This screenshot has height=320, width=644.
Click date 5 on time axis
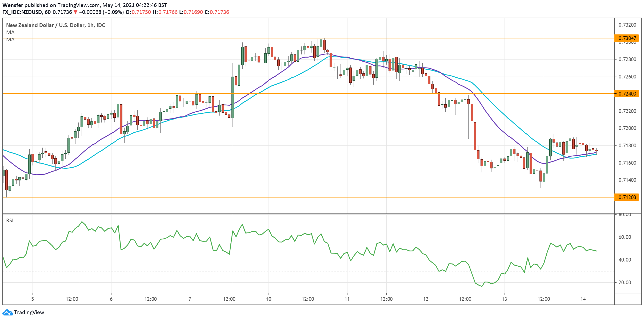pyautogui.click(x=33, y=299)
